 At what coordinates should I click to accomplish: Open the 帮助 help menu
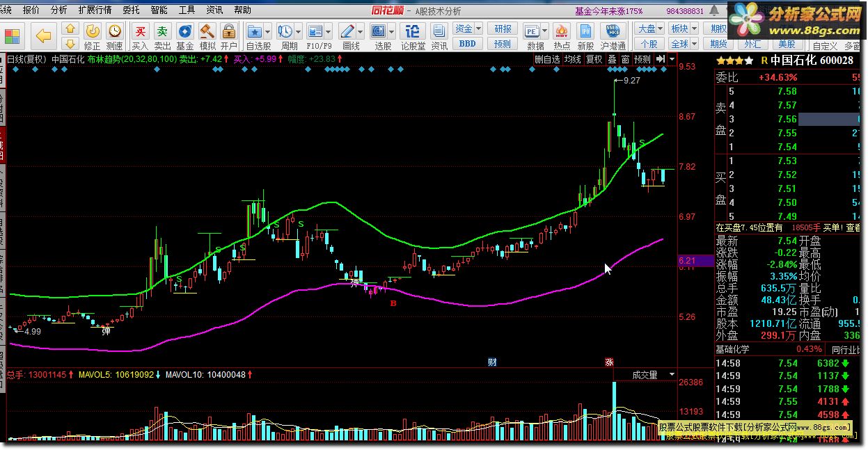(242, 10)
